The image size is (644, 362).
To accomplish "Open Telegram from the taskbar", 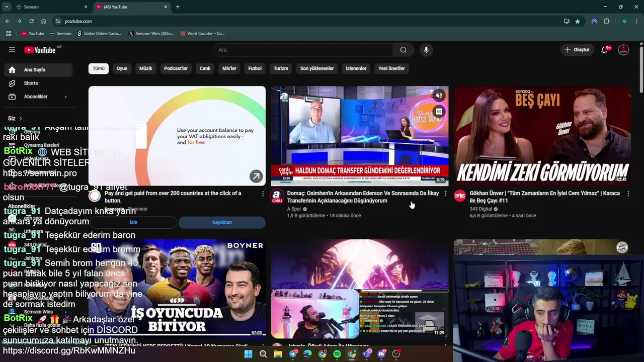I will pyautogui.click(x=293, y=354).
